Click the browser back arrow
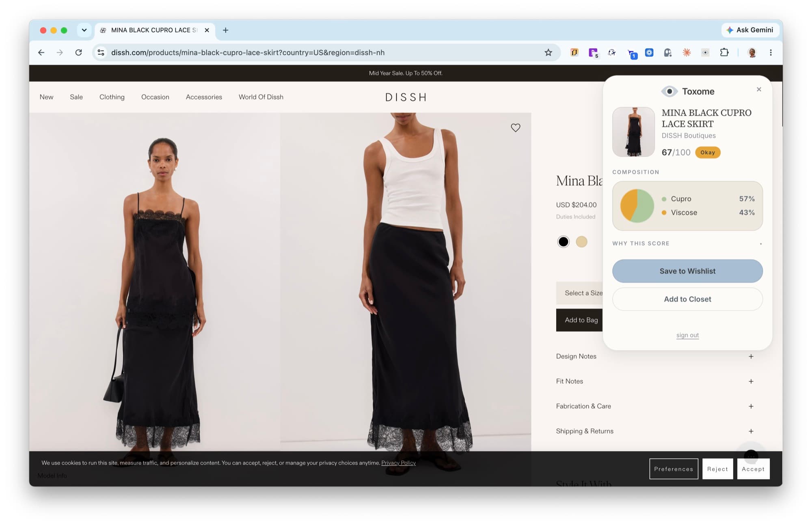 point(41,52)
